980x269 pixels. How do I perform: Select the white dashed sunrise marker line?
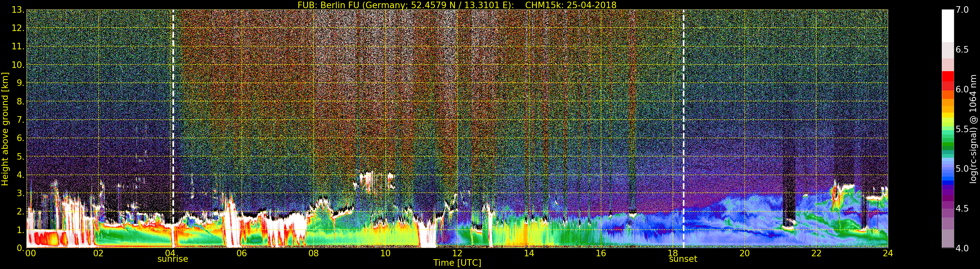point(173,129)
